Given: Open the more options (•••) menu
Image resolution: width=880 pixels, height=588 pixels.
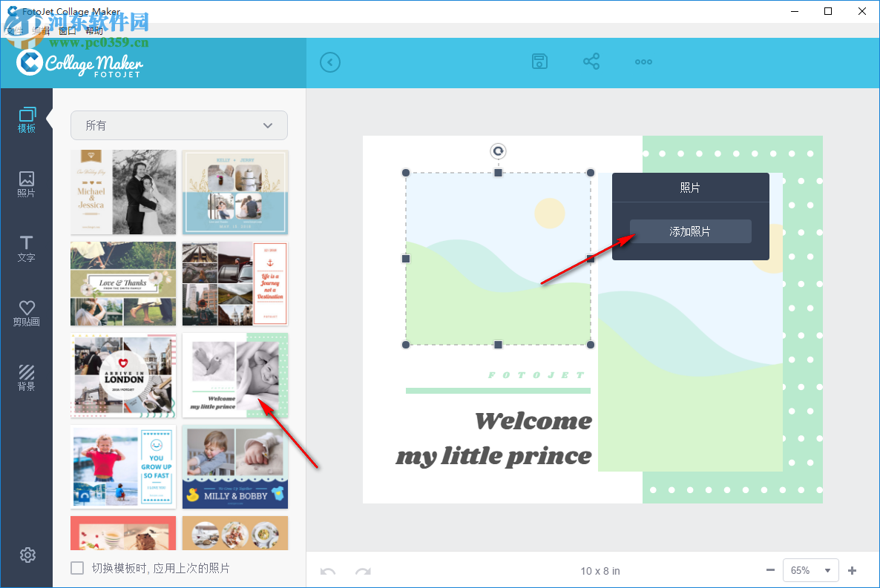Looking at the screenshot, I should tap(643, 62).
